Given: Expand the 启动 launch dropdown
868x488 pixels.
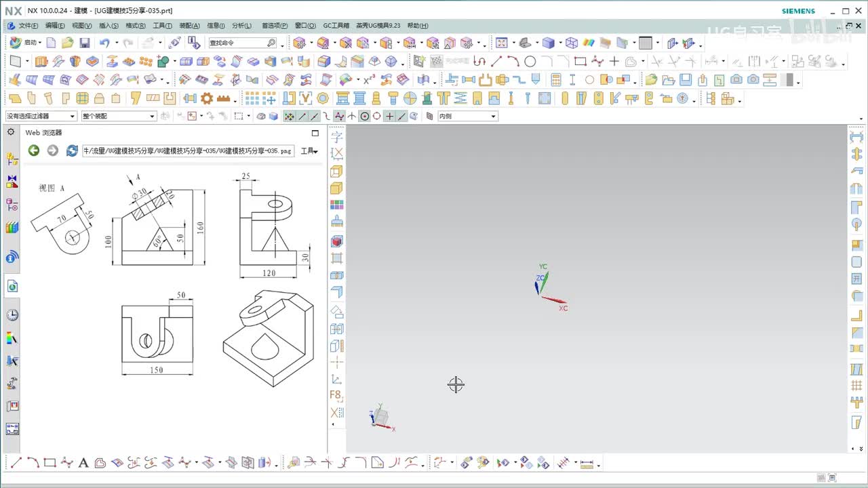Looking at the screenshot, I should [x=40, y=43].
